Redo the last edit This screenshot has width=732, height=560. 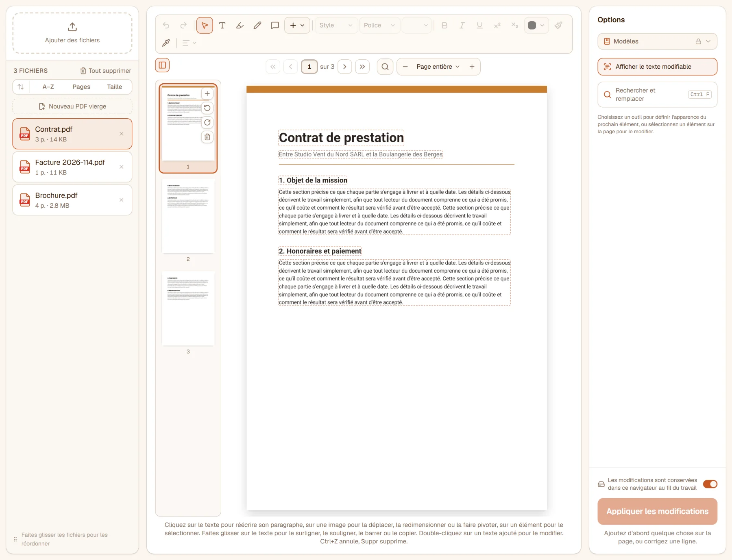pyautogui.click(x=183, y=25)
